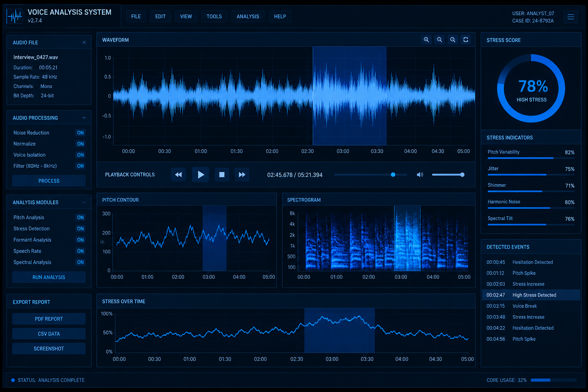This screenshot has height=392, width=588.
Task: Collapse the Analysis Modules panel
Action: coord(84,203)
